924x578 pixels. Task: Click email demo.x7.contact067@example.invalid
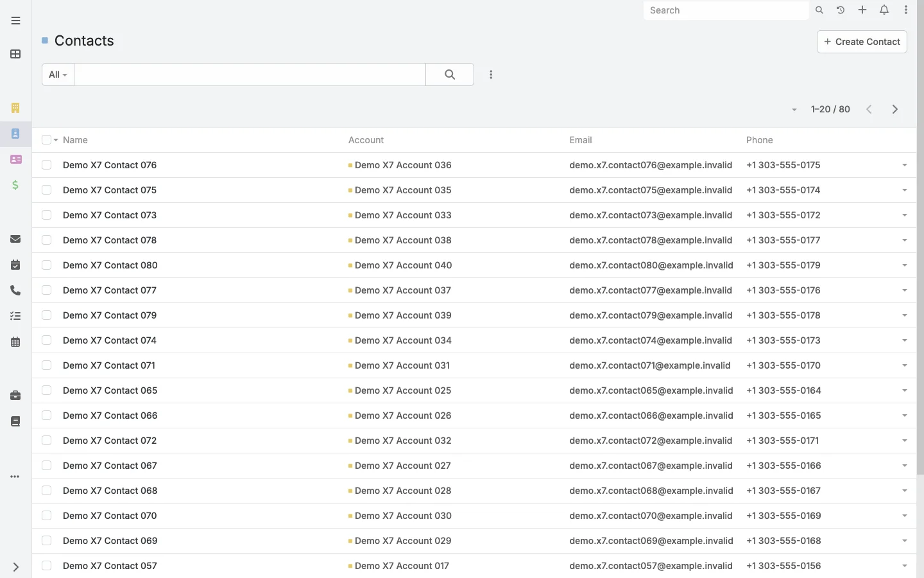click(x=651, y=466)
